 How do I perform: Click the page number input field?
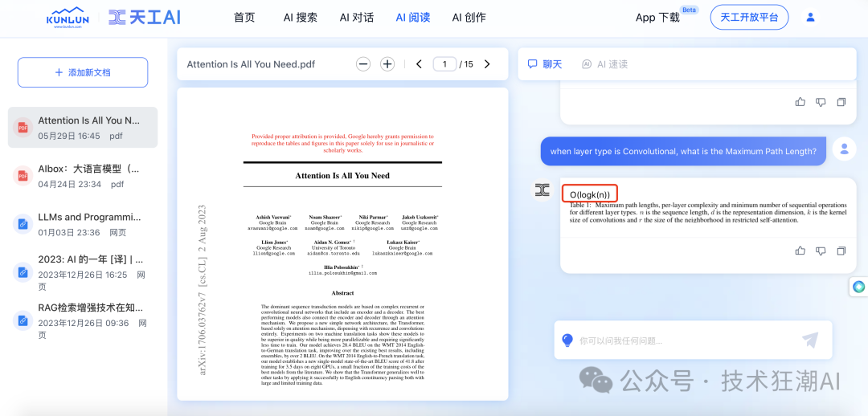pos(445,64)
